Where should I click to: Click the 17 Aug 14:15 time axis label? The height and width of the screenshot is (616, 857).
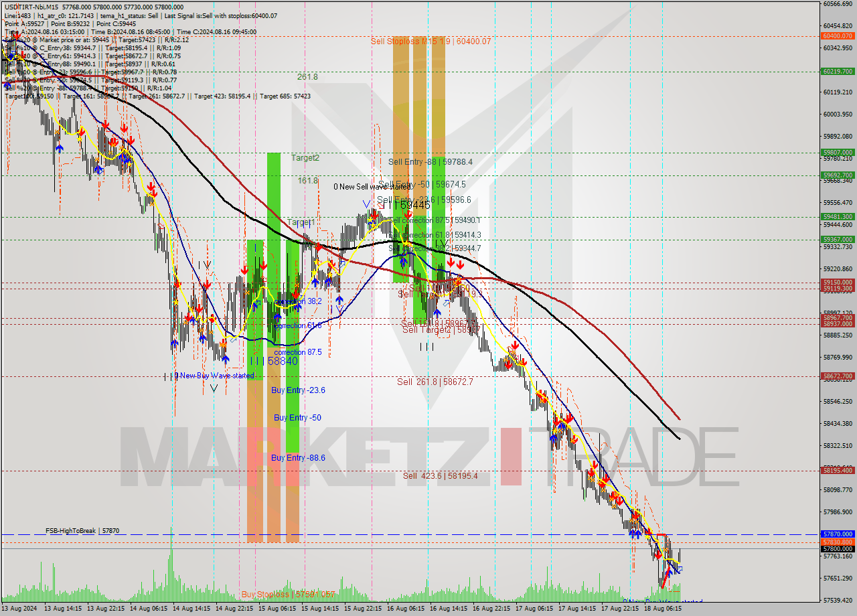[576, 609]
